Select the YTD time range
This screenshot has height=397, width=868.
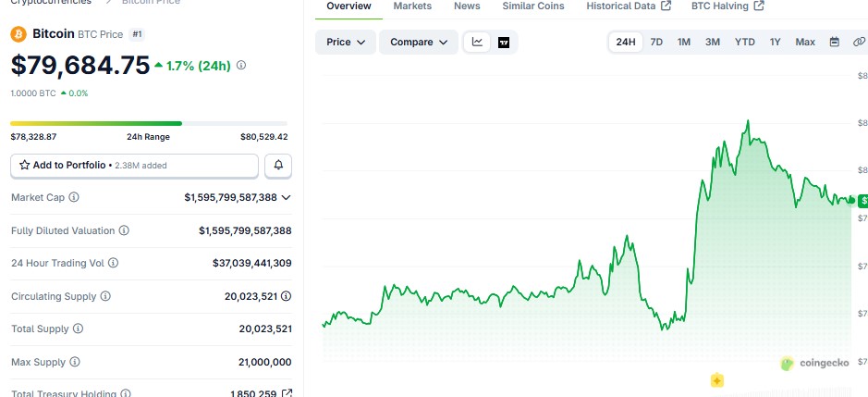[x=744, y=43]
